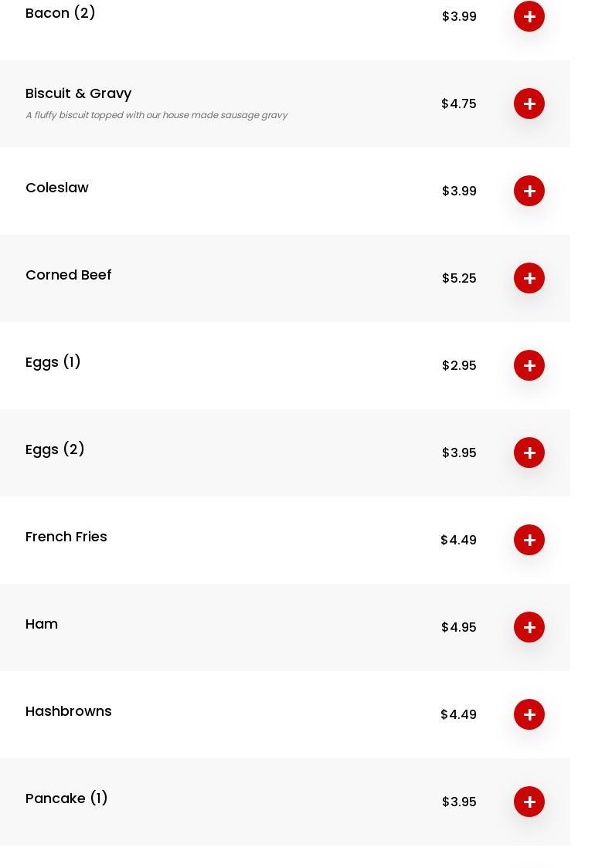Click the $4.75 price of Biscuit & Gravy
Screen dimensions: 595x868
pos(459,103)
